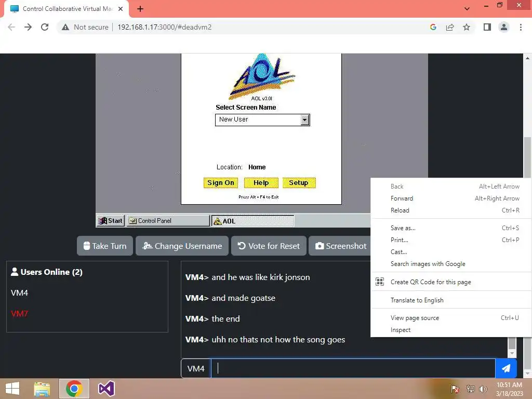Image resolution: width=532 pixels, height=399 pixels.
Task: Click the browser back arrow
Action: click(11, 27)
